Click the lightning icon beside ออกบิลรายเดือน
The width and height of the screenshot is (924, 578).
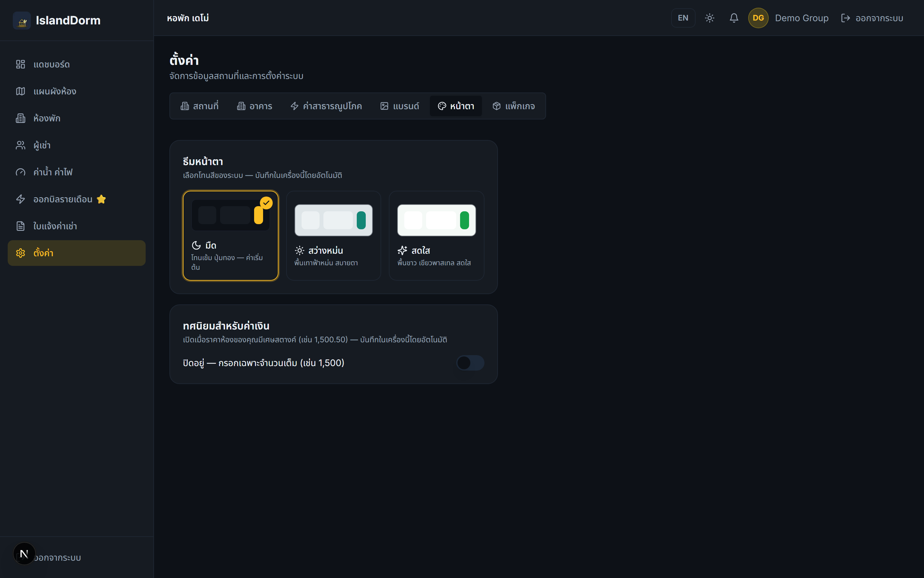pos(21,199)
